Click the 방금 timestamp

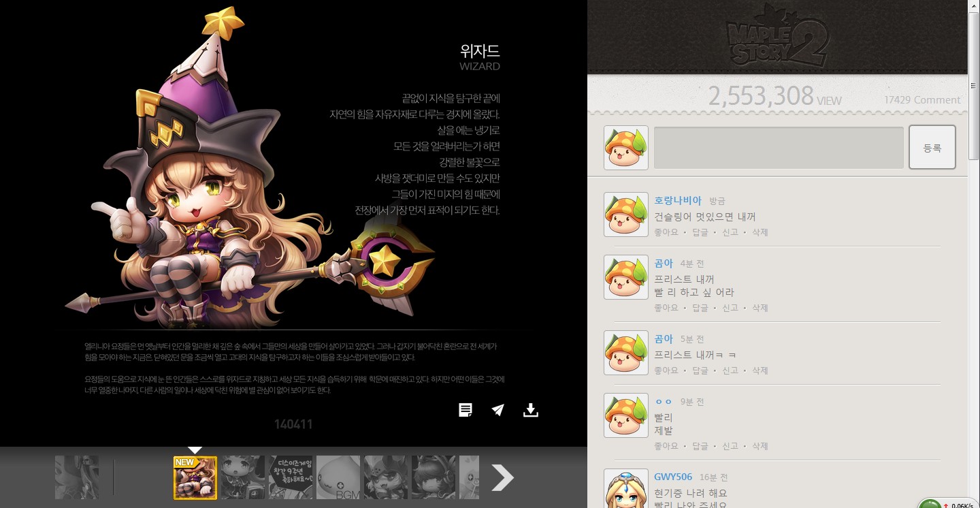pos(717,201)
